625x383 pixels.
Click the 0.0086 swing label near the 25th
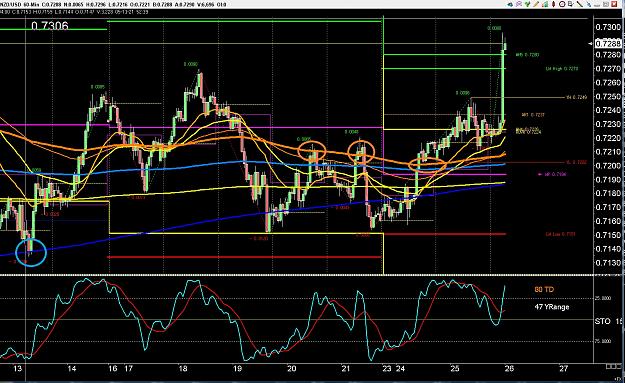pos(462,93)
